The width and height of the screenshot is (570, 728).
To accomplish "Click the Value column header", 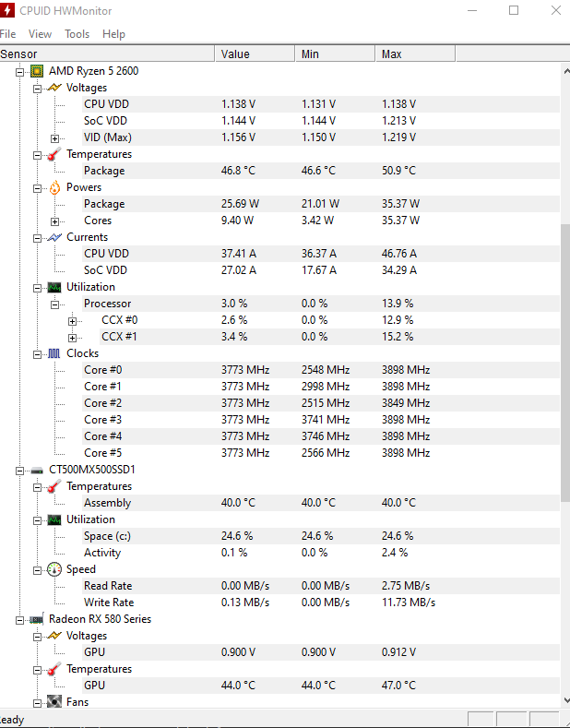I will (235, 54).
